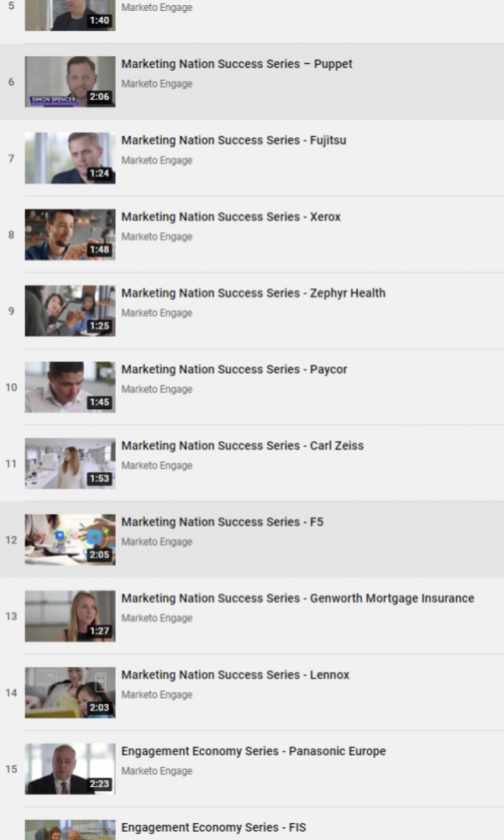The image size is (504, 840).
Task: Open the Carl Zeiss video thumbnail
Action: point(71,464)
